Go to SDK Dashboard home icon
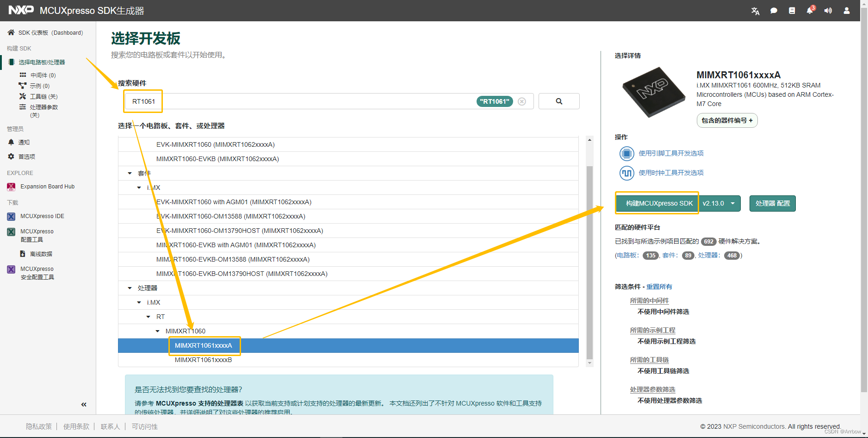The image size is (868, 438). pos(11,32)
